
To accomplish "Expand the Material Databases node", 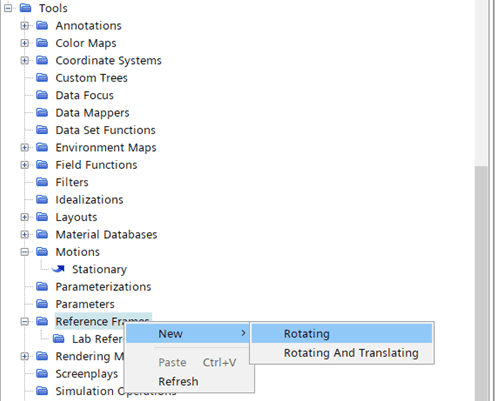I will click(24, 234).
